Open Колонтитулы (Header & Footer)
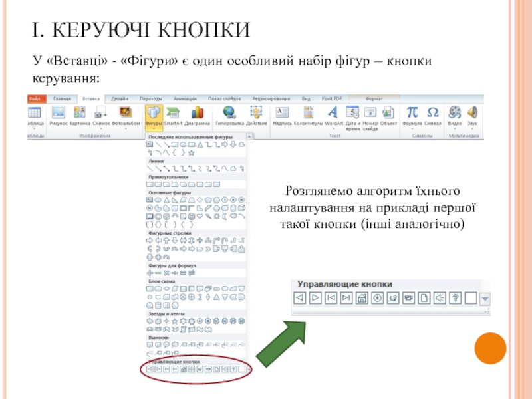Image resolution: width=532 pixels, height=399 pixels. coord(308,112)
